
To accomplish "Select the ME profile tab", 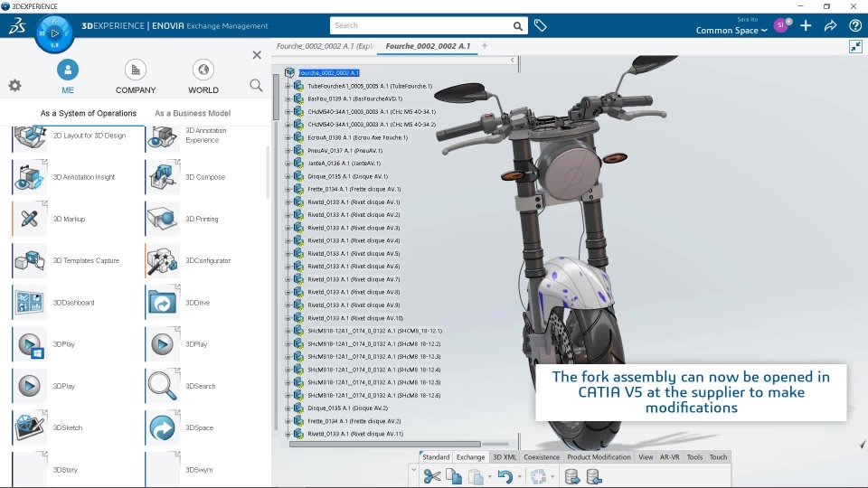I will tap(68, 77).
